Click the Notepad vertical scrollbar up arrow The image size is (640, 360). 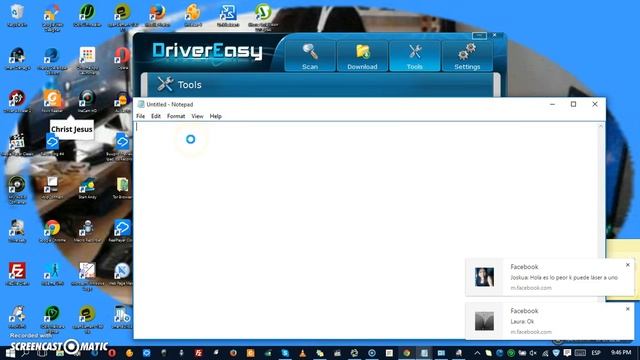pyautogui.click(x=600, y=127)
